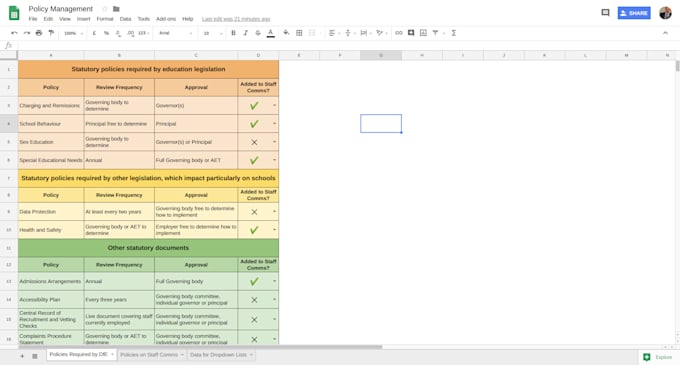
Task: Switch to Data for Dropdown Lists sheet
Action: click(x=218, y=355)
